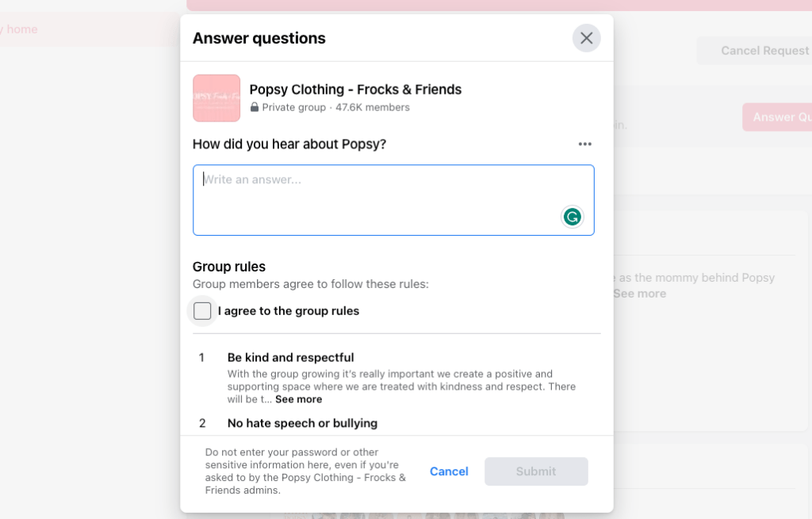The image size is (812, 519).
Task: Close the Answer questions dialog
Action: tap(586, 38)
